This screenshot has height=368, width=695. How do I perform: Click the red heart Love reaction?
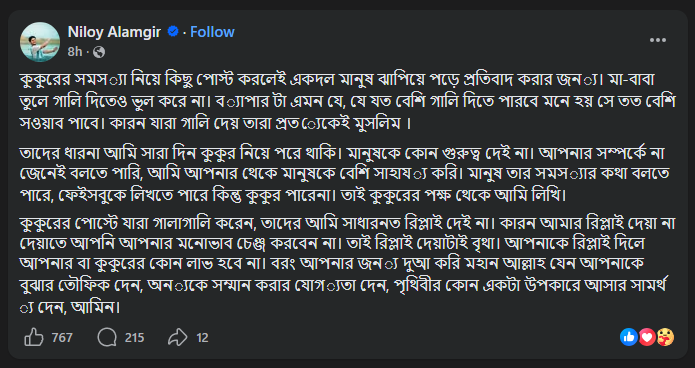[x=647, y=337]
